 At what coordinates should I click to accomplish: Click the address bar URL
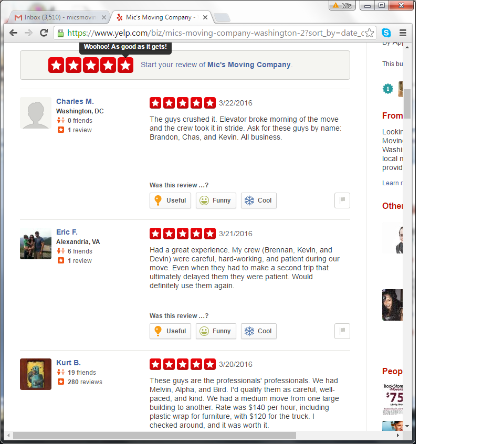pyautogui.click(x=215, y=33)
